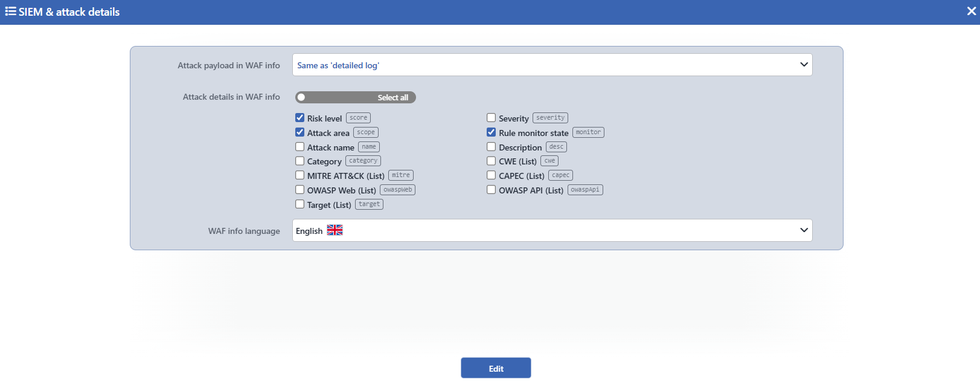Screen dimensions: 980x382
Task: Click the 'score' tag badge
Action: click(358, 118)
